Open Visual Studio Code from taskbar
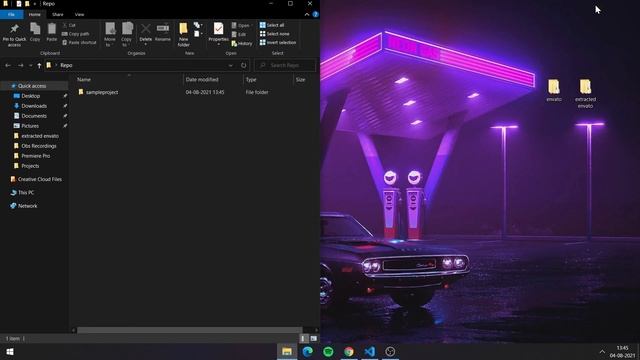640x360 pixels. pos(369,351)
